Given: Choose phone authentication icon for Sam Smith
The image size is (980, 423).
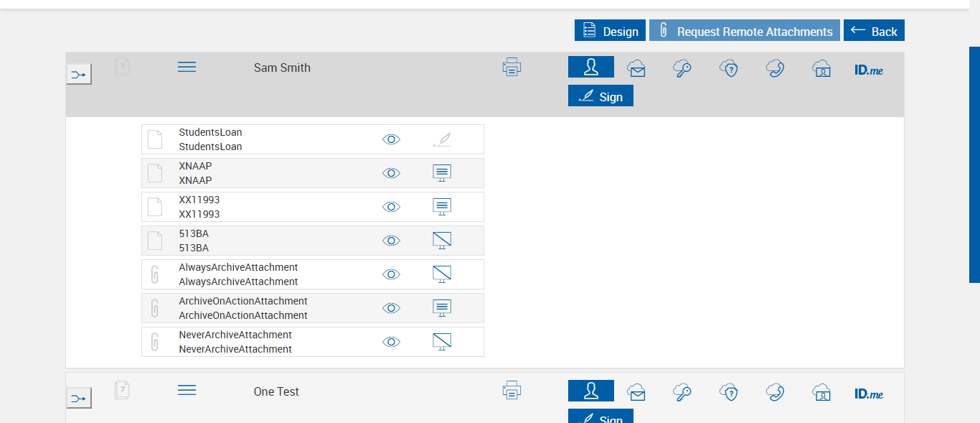Looking at the screenshot, I should pos(775,68).
